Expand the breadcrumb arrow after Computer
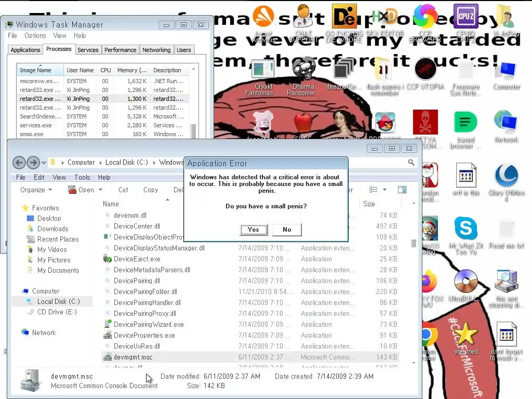532x399 pixels. pyautogui.click(x=100, y=163)
